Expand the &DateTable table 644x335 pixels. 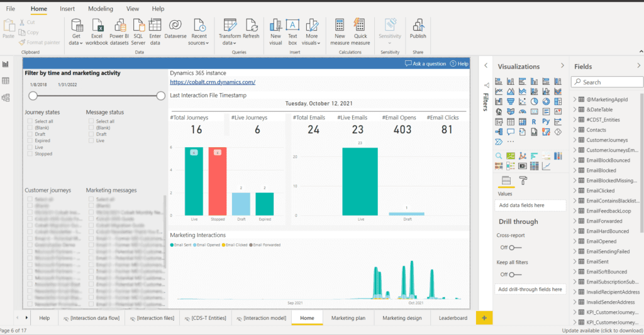[575, 109]
